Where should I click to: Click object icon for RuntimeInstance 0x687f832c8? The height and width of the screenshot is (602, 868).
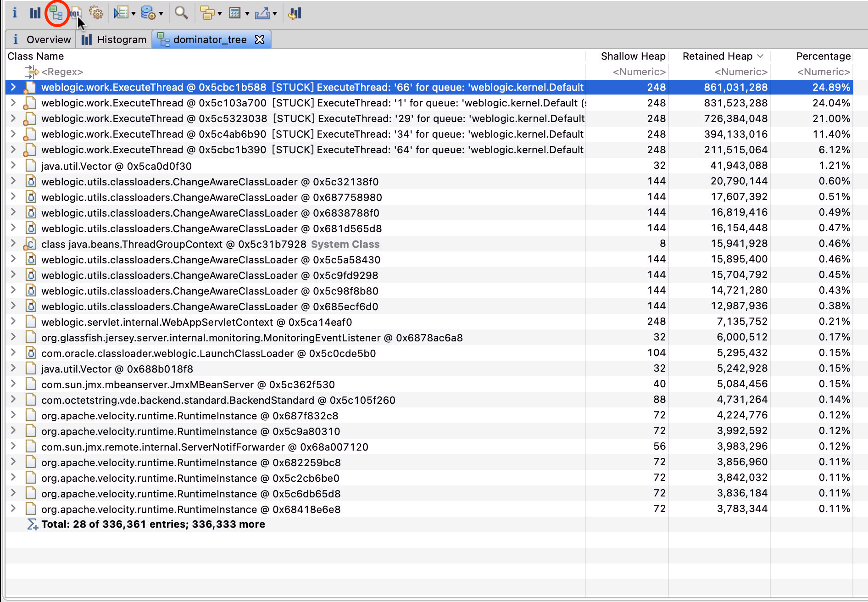coord(31,416)
